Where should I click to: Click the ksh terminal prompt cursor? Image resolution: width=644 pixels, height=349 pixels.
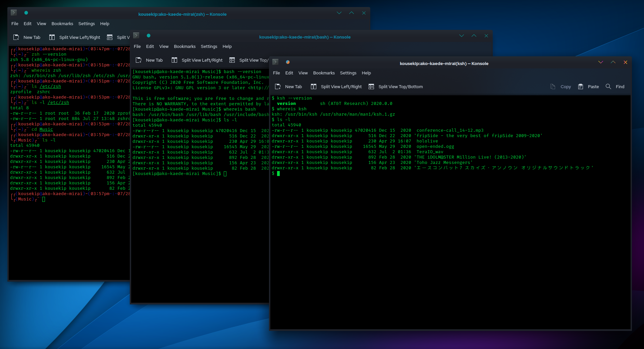click(278, 173)
